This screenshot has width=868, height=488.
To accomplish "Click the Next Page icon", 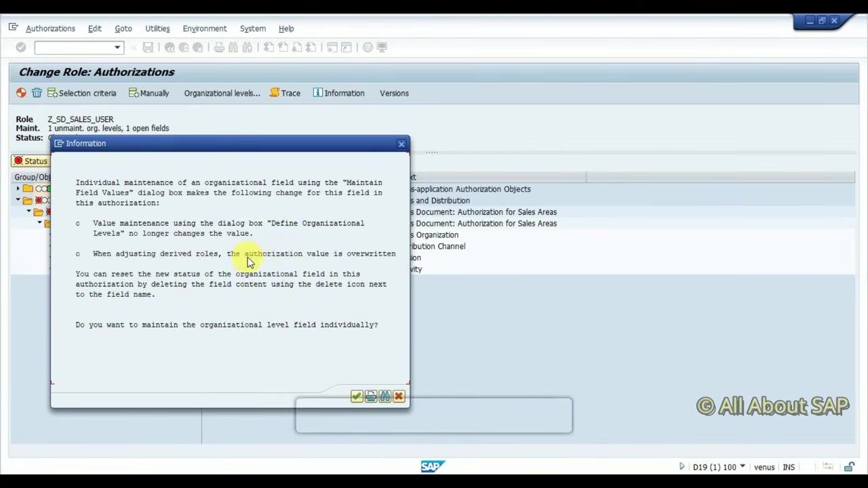I will pos(297,47).
